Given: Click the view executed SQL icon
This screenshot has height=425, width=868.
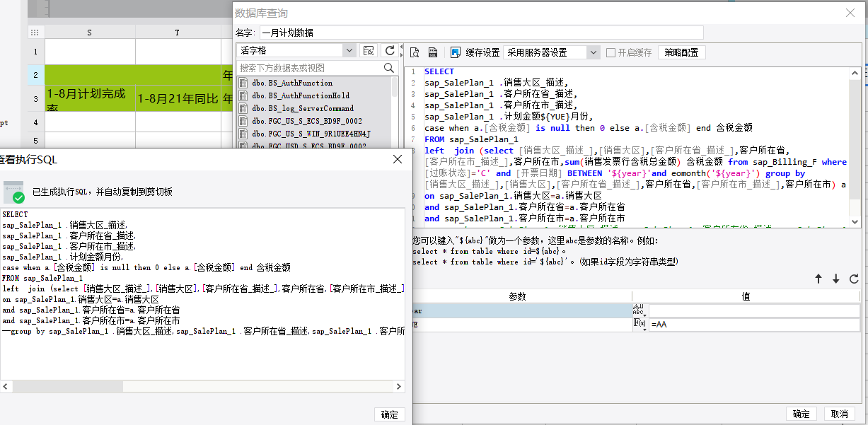Looking at the screenshot, I should click(x=433, y=52).
